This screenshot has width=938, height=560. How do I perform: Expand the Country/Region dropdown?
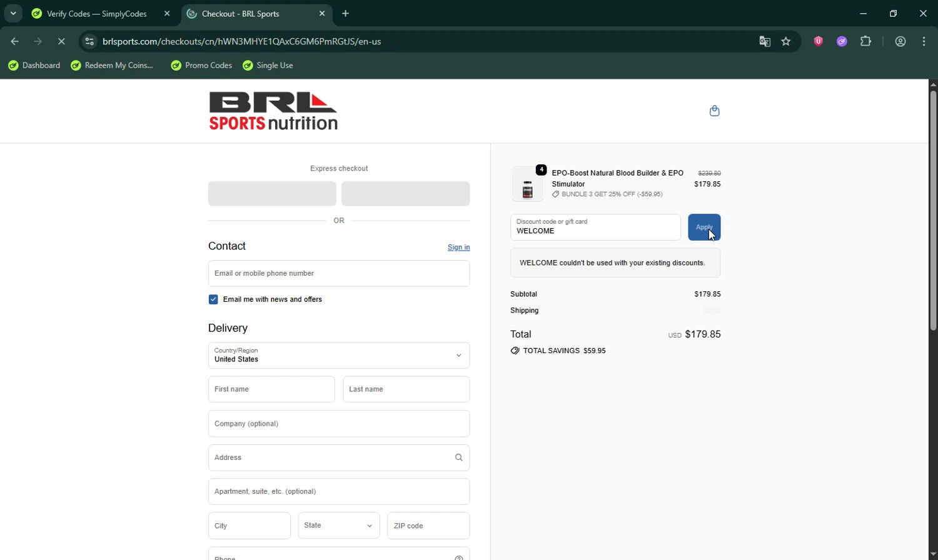(339, 355)
